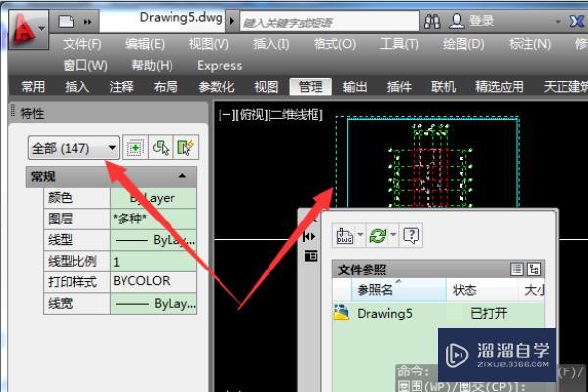Screen dimensions: 588x392
Task: Sort by the 参照名 column header
Action: 398,290
